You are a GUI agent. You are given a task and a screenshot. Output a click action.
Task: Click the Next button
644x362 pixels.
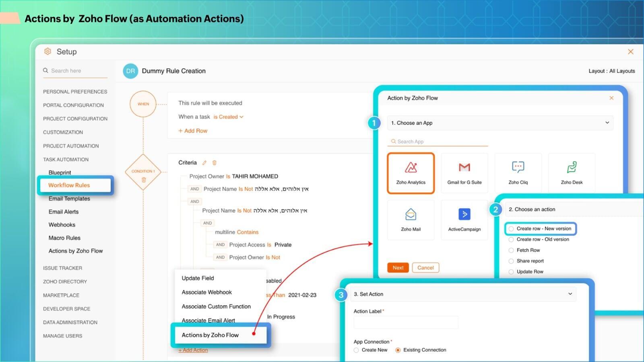point(398,268)
